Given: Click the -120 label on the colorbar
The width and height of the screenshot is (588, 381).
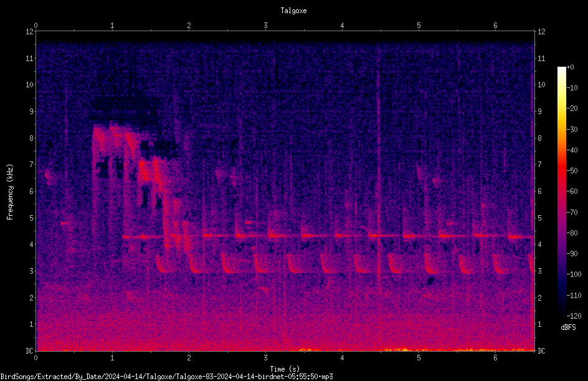Looking at the screenshot, I should pyautogui.click(x=574, y=316).
